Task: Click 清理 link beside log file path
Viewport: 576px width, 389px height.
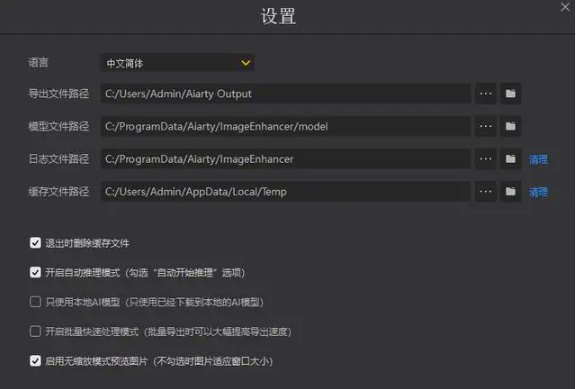Action: pyautogui.click(x=538, y=159)
